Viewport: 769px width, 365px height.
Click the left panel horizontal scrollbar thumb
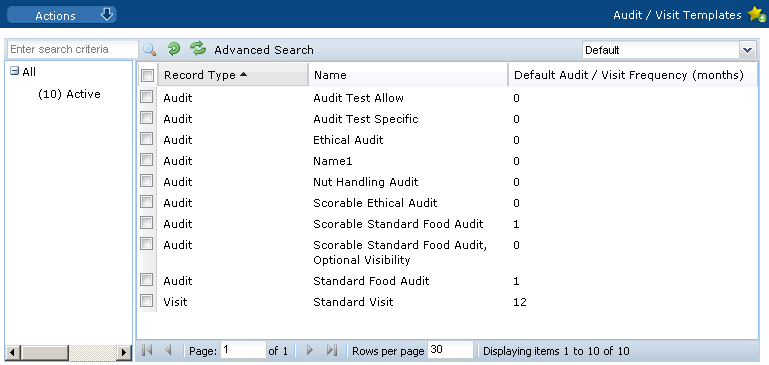click(x=45, y=352)
